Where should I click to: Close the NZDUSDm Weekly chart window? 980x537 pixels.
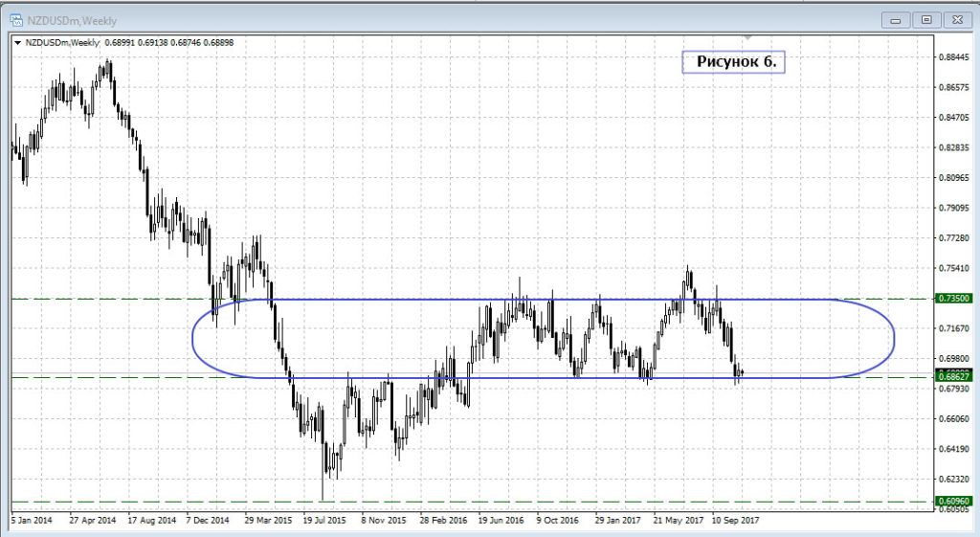(956, 18)
